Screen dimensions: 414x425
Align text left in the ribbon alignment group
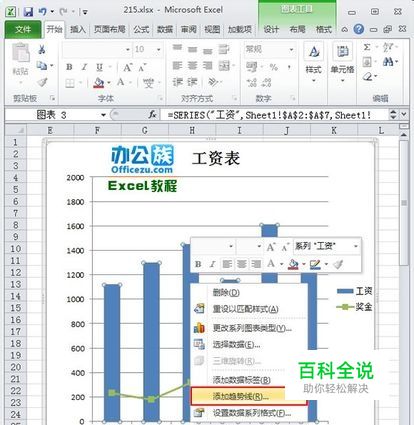pyautogui.click(x=177, y=66)
